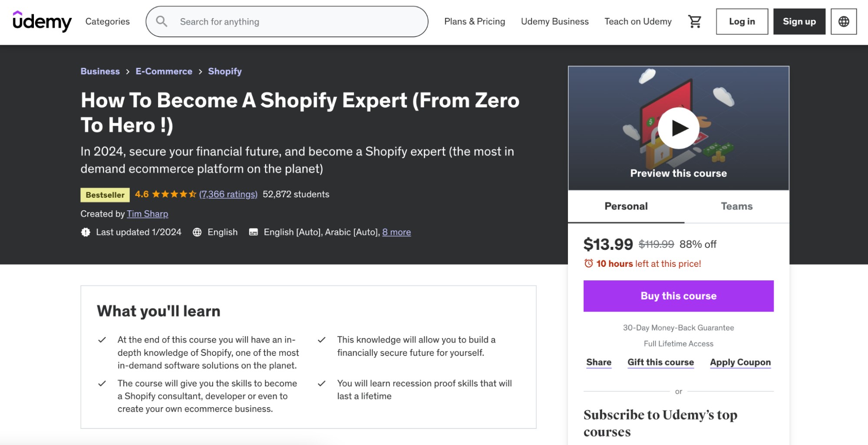The width and height of the screenshot is (868, 445).
Task: Open the language globe selector
Action: click(843, 21)
